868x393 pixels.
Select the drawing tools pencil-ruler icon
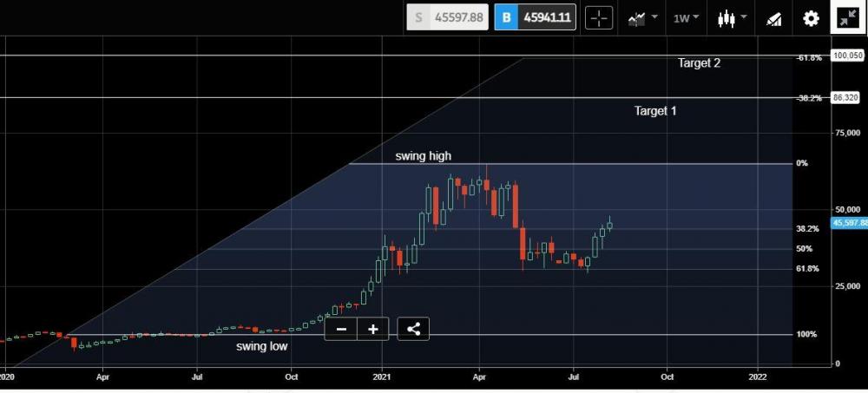[x=773, y=19]
